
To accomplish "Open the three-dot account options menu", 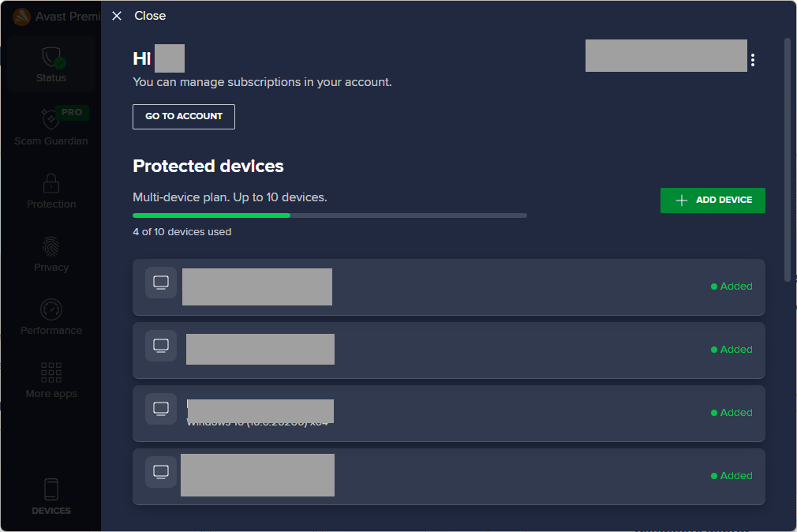I will 753,60.
